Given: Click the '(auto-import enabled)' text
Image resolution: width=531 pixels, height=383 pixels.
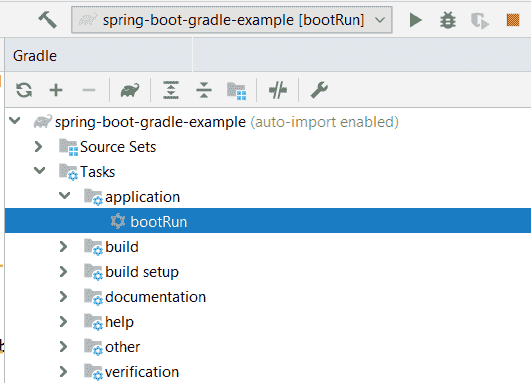Looking at the screenshot, I should pyautogui.click(x=324, y=122).
